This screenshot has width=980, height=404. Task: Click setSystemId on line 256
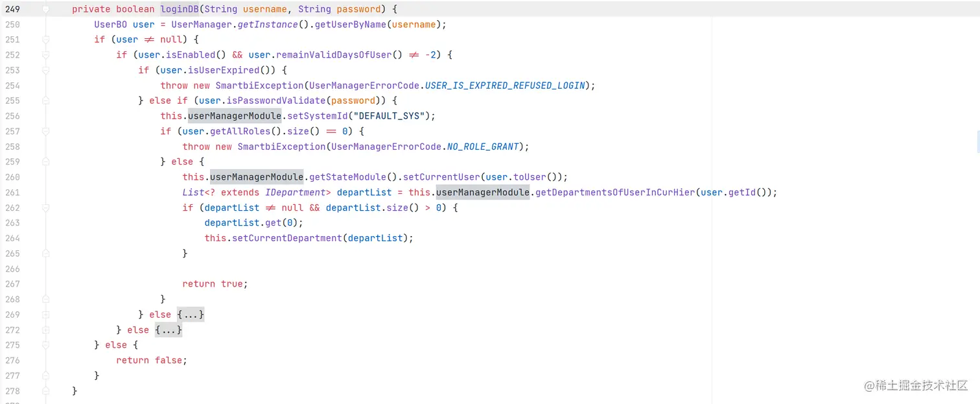coord(317,116)
